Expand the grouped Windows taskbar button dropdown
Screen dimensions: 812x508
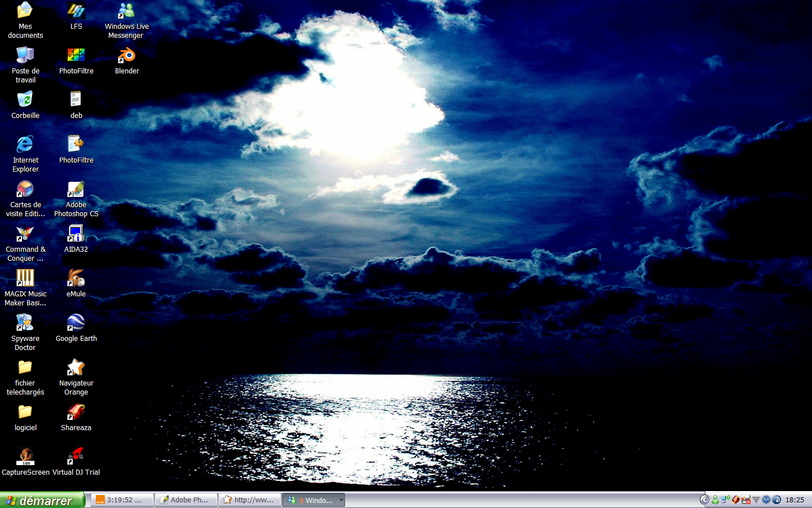[341, 500]
